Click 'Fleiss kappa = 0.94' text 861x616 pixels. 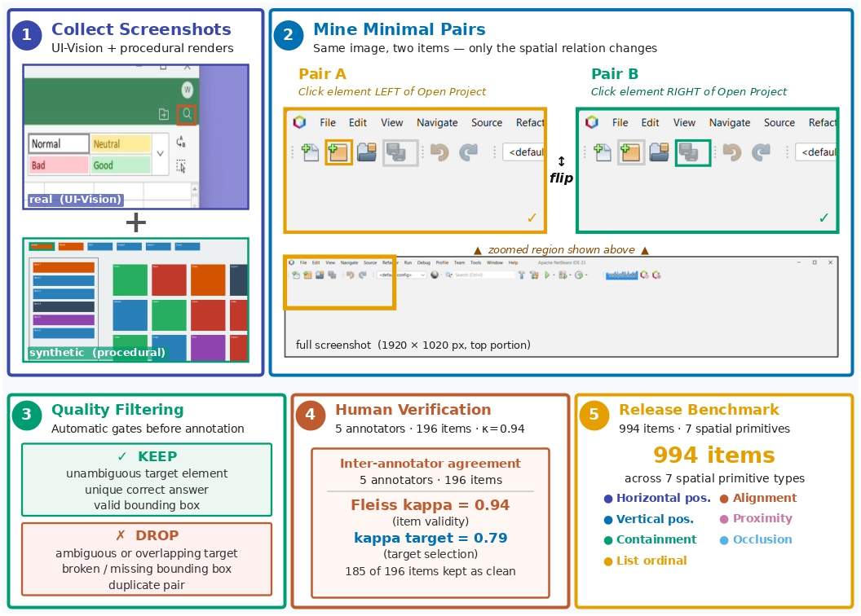430,504
